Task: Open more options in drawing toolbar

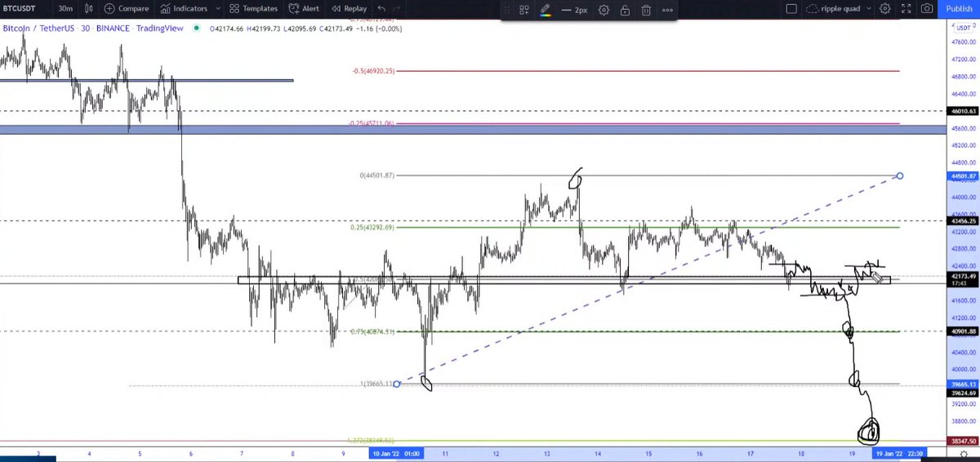Action: point(667,11)
